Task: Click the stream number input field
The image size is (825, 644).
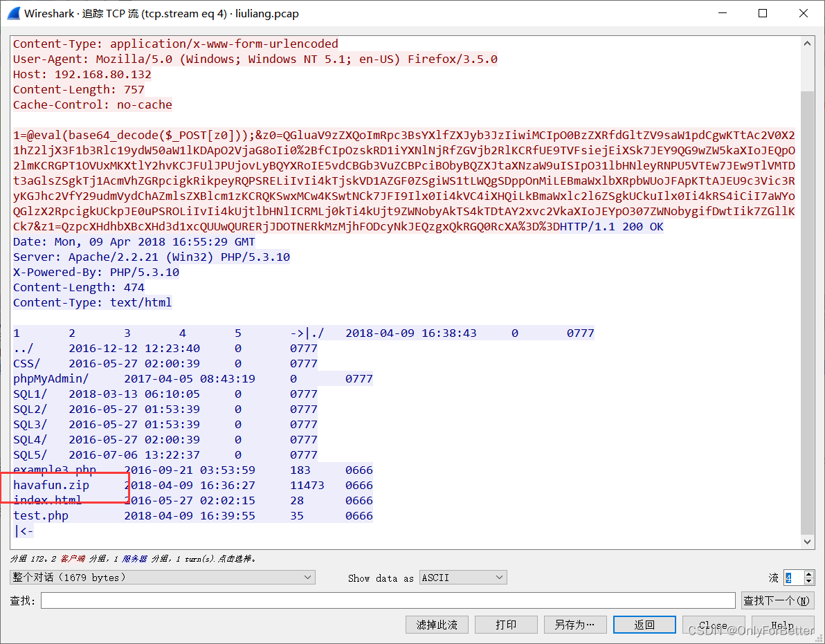Action: point(793,577)
